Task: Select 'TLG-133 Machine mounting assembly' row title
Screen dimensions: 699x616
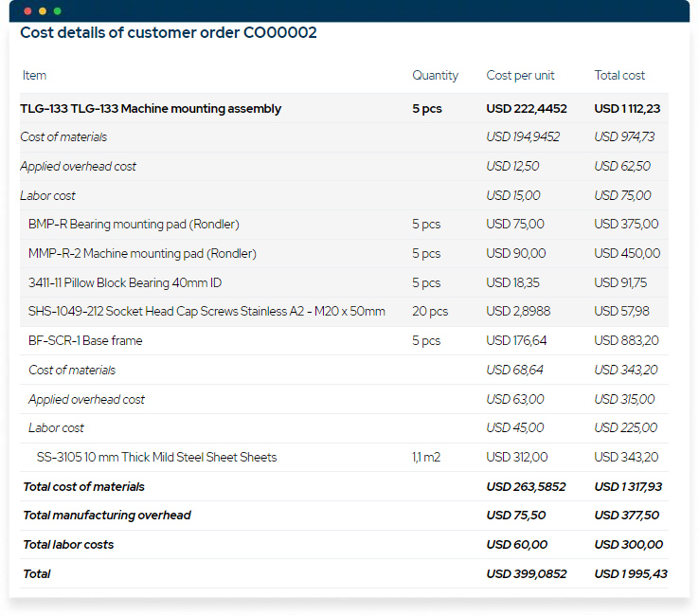Action: [151, 108]
